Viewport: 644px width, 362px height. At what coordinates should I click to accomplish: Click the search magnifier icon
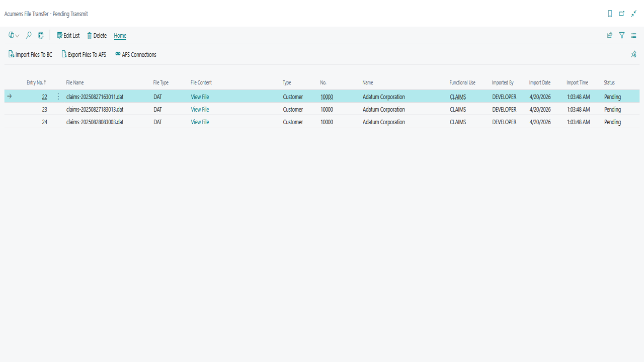click(29, 36)
